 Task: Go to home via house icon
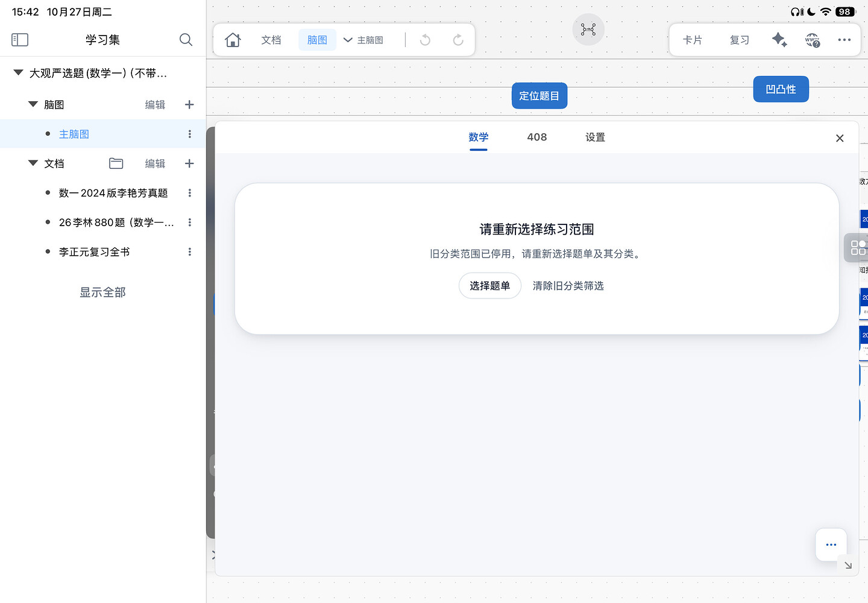(x=233, y=40)
